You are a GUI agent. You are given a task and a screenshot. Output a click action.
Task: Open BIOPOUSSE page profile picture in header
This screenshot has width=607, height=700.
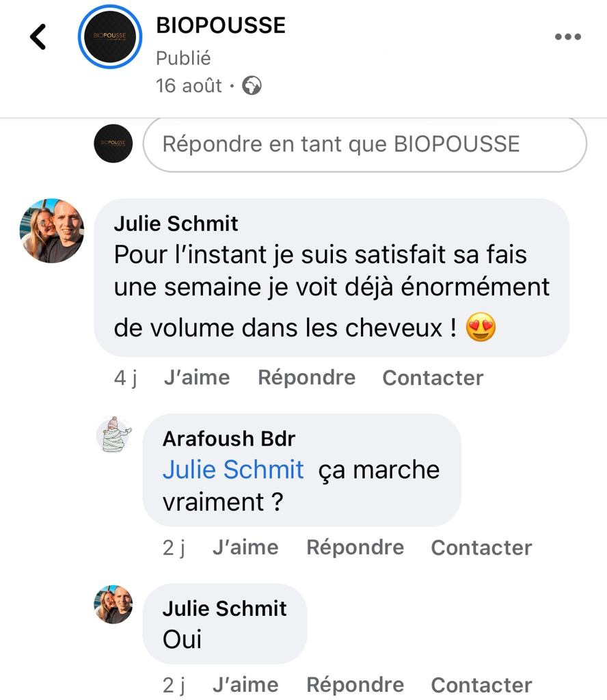click(x=109, y=37)
